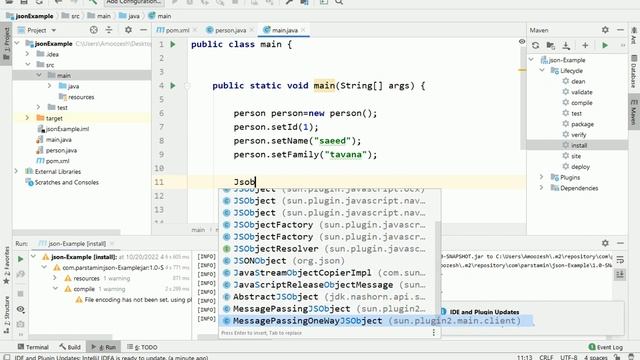Image resolution: width=640 pixels, height=360 pixels.
Task: Run Maven install lifecycle goal
Action: coord(579,145)
